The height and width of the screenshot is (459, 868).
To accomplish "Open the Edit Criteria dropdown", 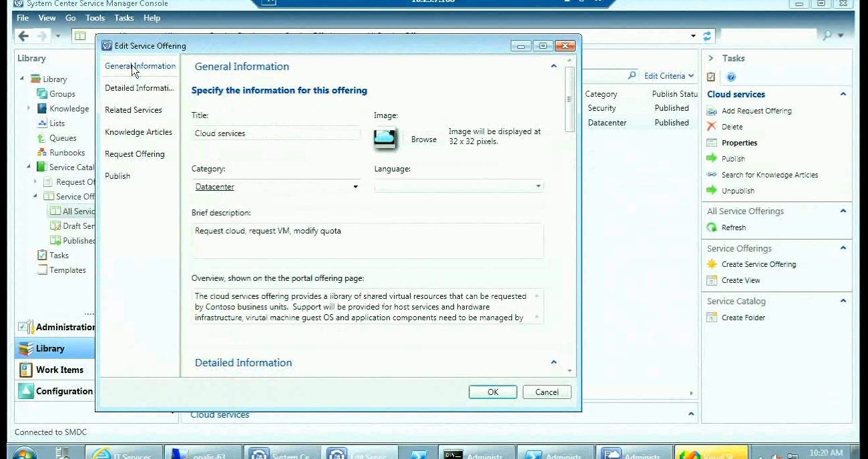I will (x=669, y=76).
